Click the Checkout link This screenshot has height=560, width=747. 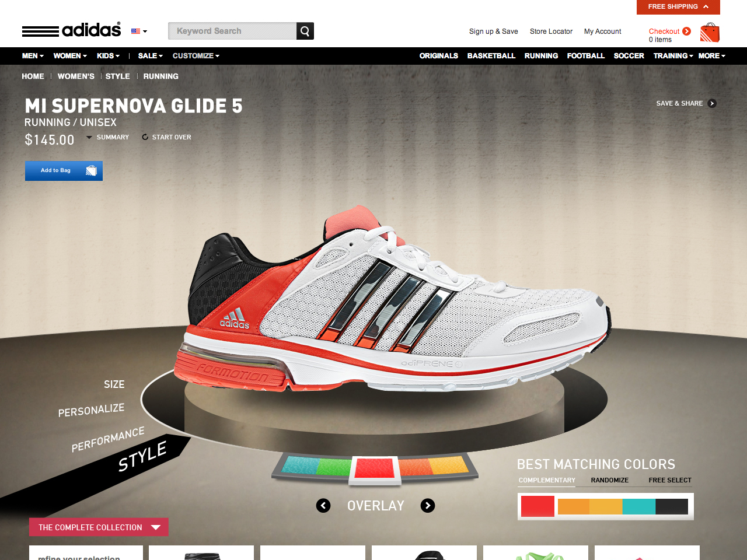[x=664, y=32]
